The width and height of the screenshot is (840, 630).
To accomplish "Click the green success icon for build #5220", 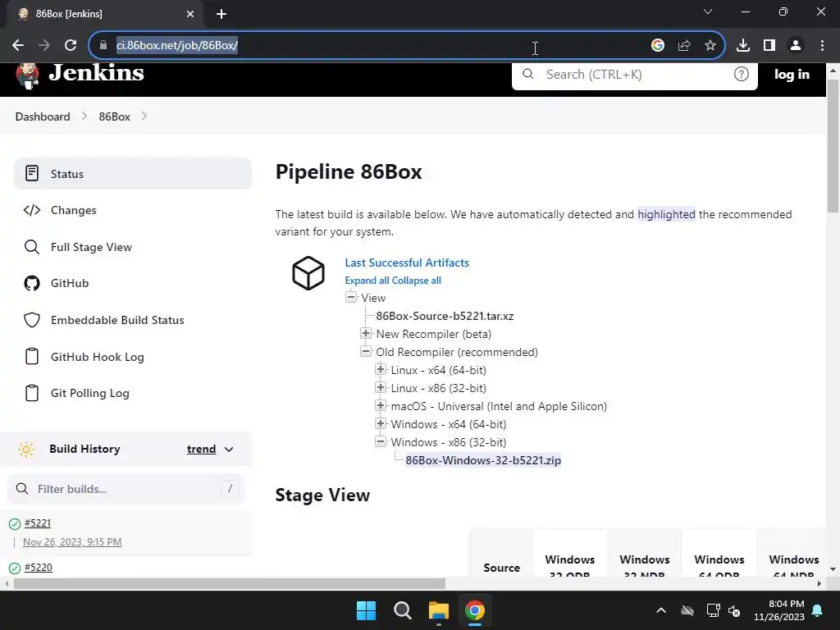I will [x=15, y=568].
